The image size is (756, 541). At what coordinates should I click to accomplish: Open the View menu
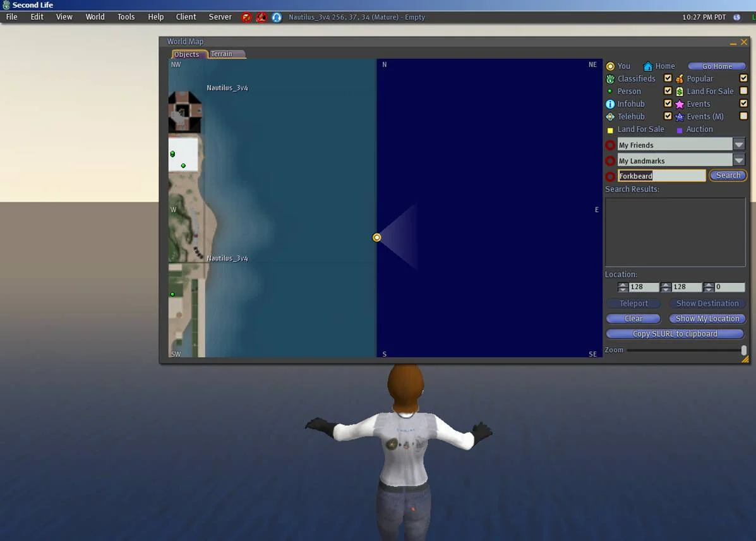[64, 17]
